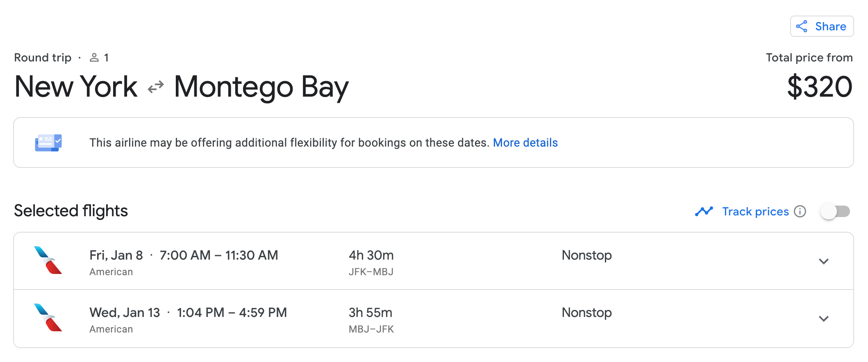The height and width of the screenshot is (362, 868).
Task: Click the flexible booking ticket icon
Action: [x=48, y=143]
